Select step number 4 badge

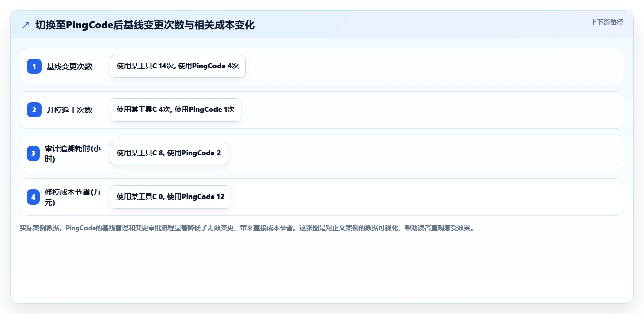[33, 197]
